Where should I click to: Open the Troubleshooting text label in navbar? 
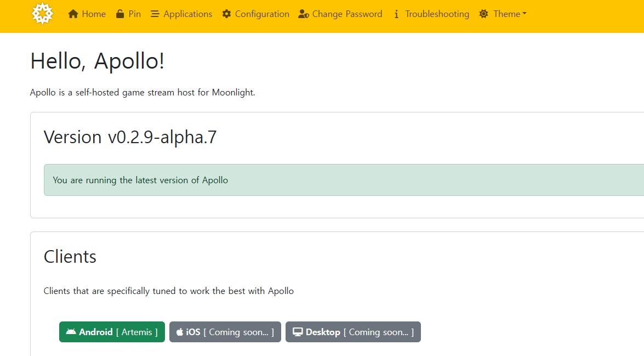pyautogui.click(x=437, y=14)
